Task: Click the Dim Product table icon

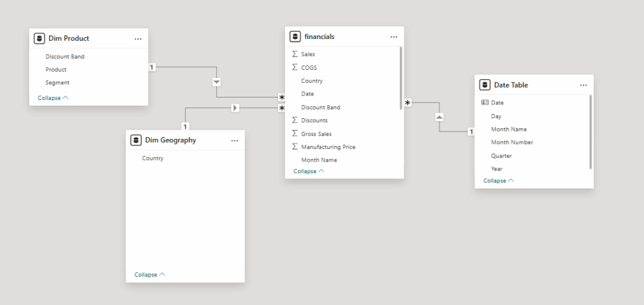Action: point(39,38)
